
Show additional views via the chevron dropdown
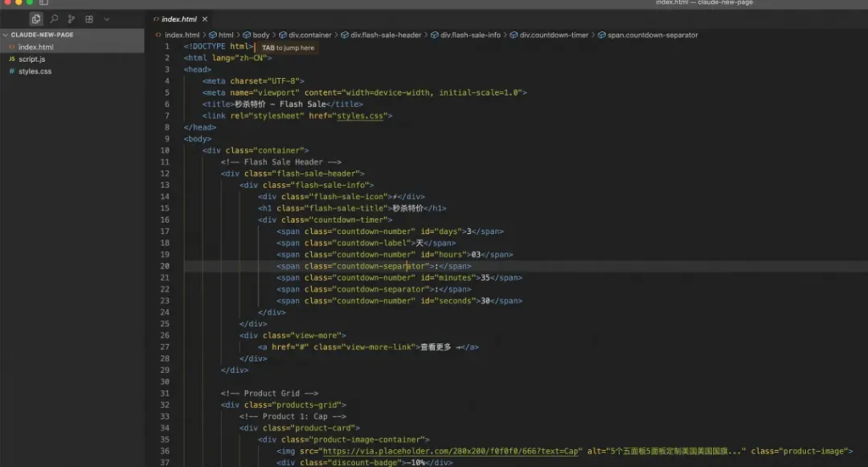pyautogui.click(x=107, y=19)
